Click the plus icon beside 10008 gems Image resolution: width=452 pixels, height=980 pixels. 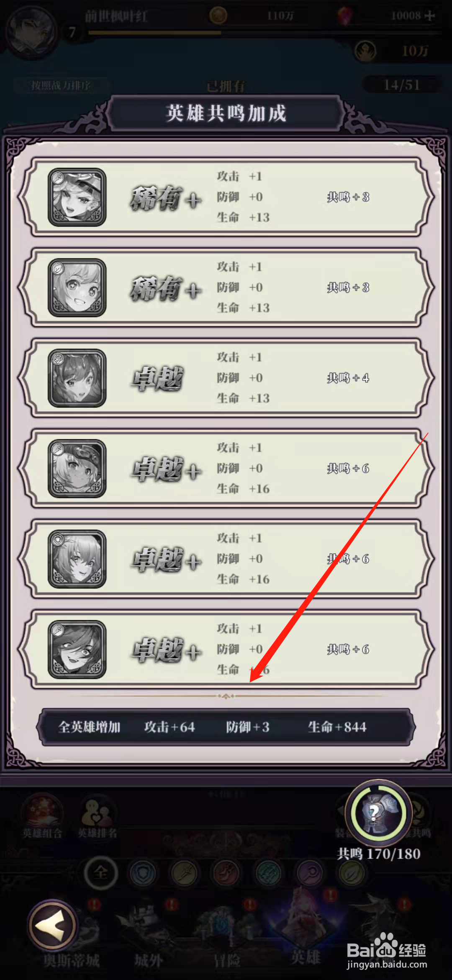coord(430,16)
